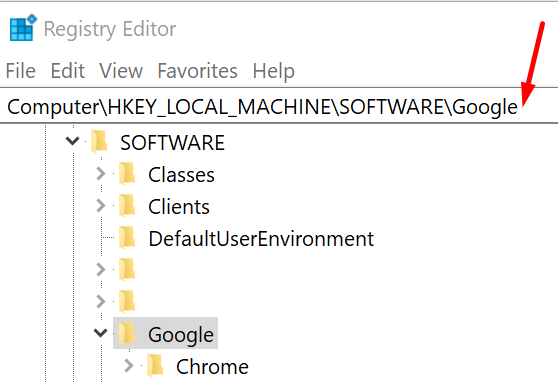Open the Edit menu

[x=68, y=70]
